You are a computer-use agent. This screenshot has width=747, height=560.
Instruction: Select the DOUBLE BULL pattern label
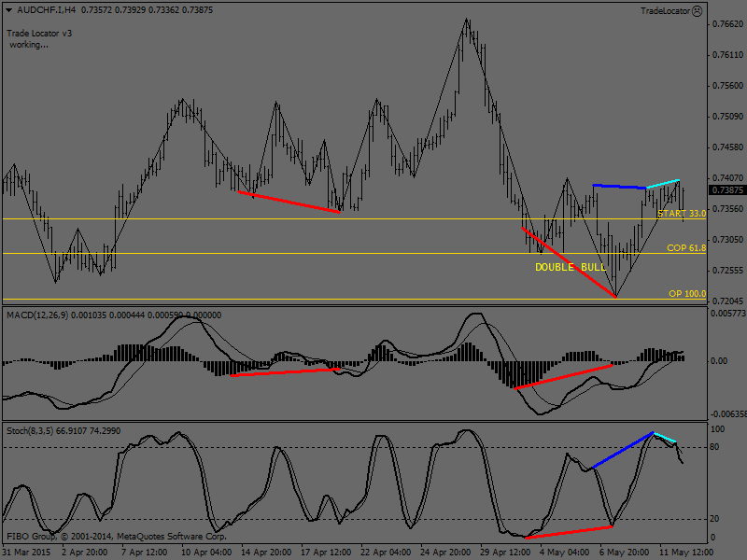pyautogui.click(x=570, y=267)
